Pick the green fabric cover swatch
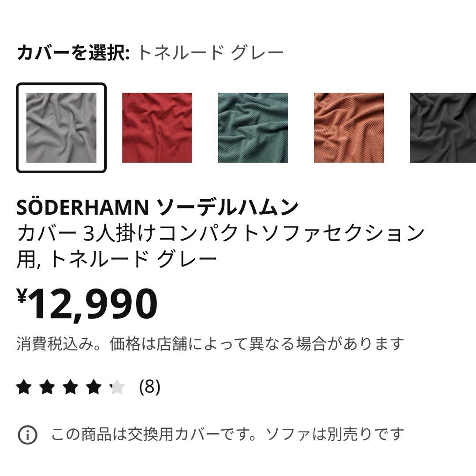The width and height of the screenshot is (476, 476). click(253, 128)
